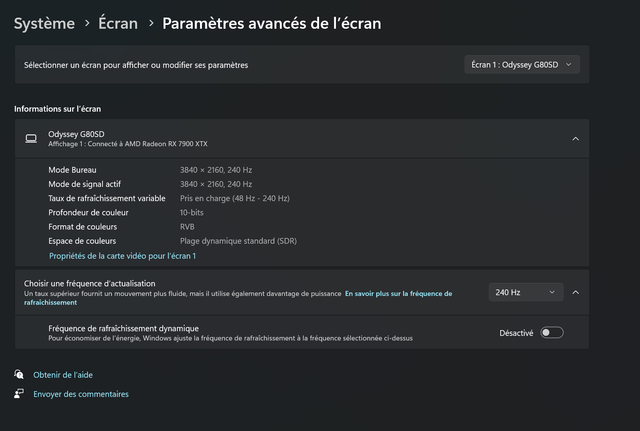
Task: Click the Profondeur de couleur label
Action: click(88, 213)
